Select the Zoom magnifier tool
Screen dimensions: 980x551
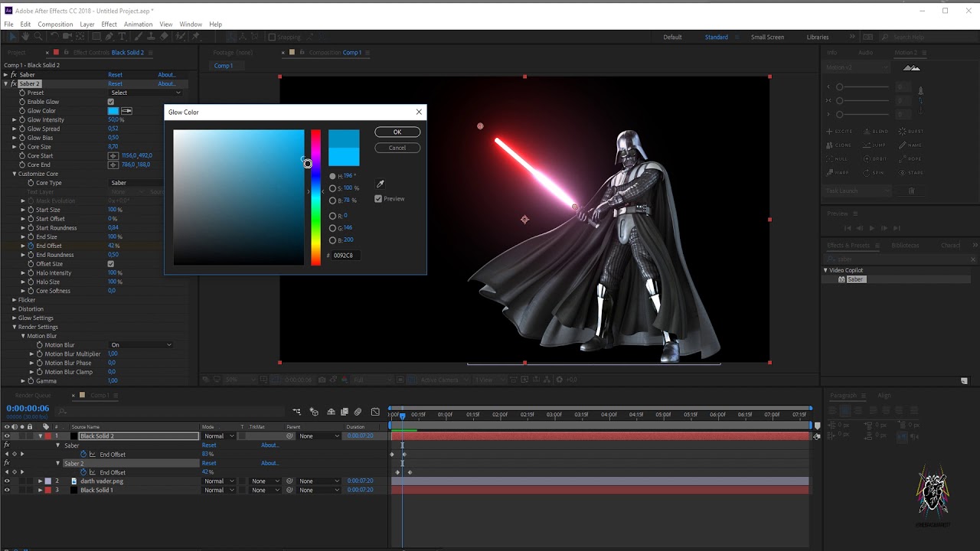[38, 37]
